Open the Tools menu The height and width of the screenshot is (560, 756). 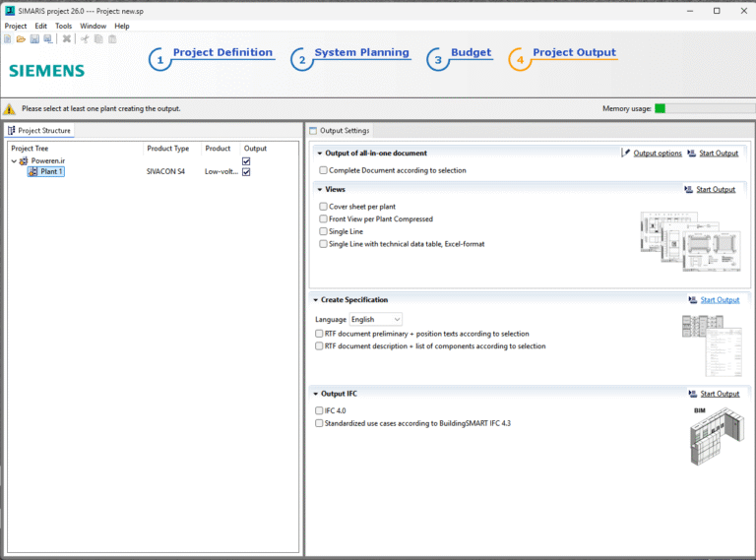[63, 26]
